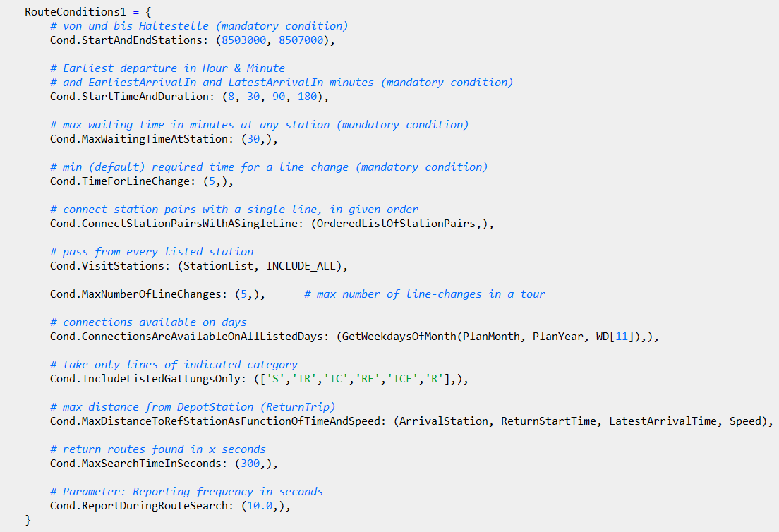Click the value 30 in StartTimeAndDuration tuple
779x532 pixels.
click(x=253, y=97)
